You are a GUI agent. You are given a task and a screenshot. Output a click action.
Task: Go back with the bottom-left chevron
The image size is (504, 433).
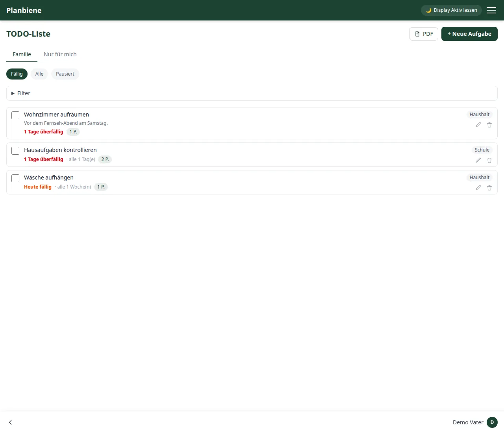point(10,422)
